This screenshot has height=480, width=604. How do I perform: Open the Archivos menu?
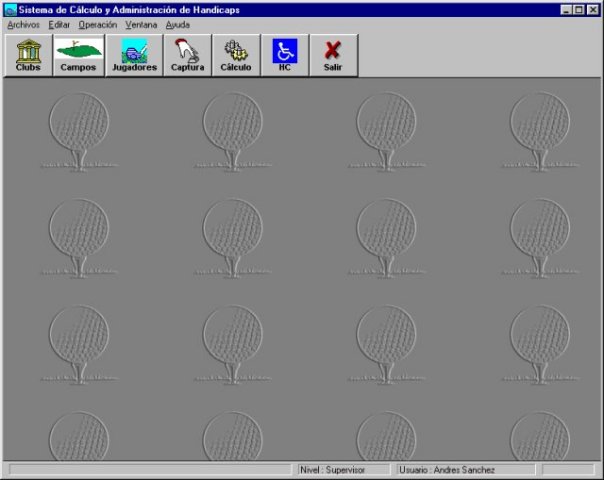(23, 24)
